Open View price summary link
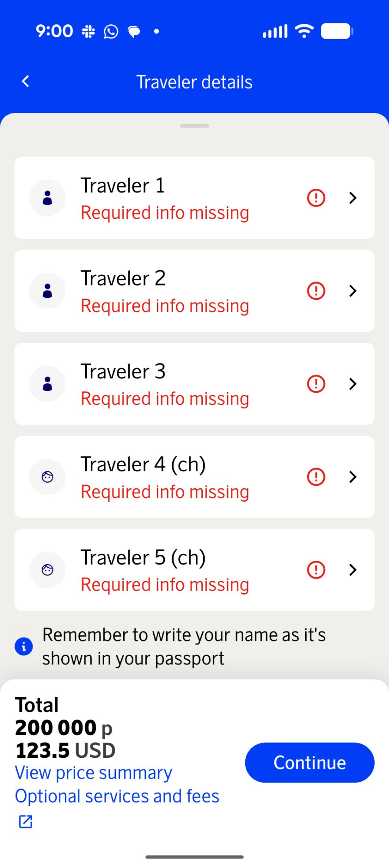389x868 pixels. coord(93,773)
